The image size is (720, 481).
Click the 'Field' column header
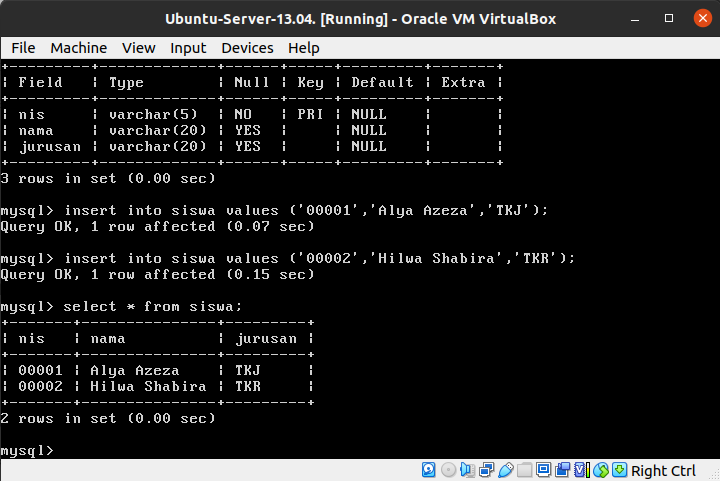coord(40,83)
